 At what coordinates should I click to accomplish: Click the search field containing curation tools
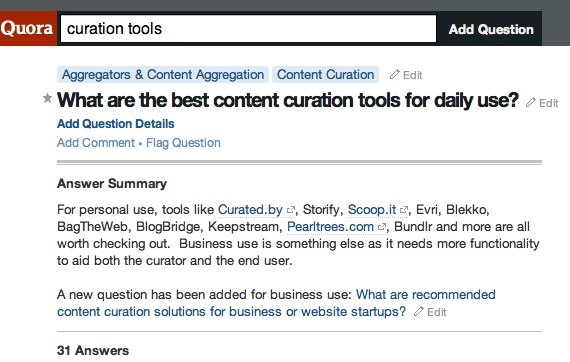point(248,29)
